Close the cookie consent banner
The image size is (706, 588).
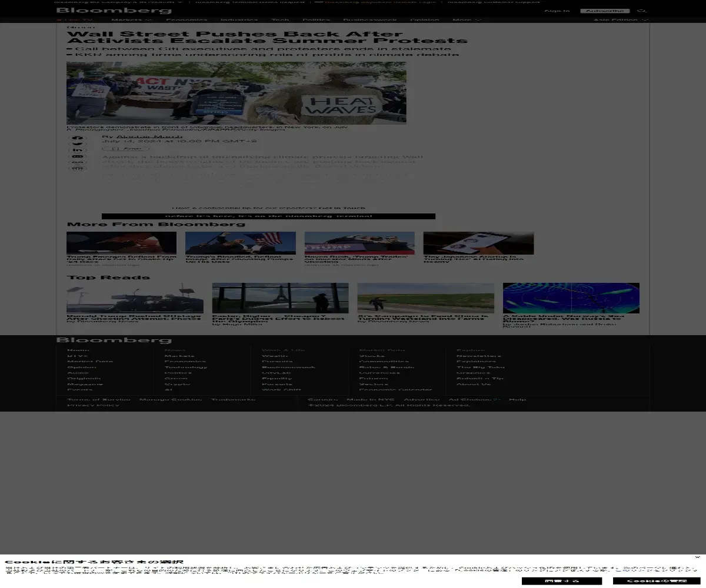point(697,557)
